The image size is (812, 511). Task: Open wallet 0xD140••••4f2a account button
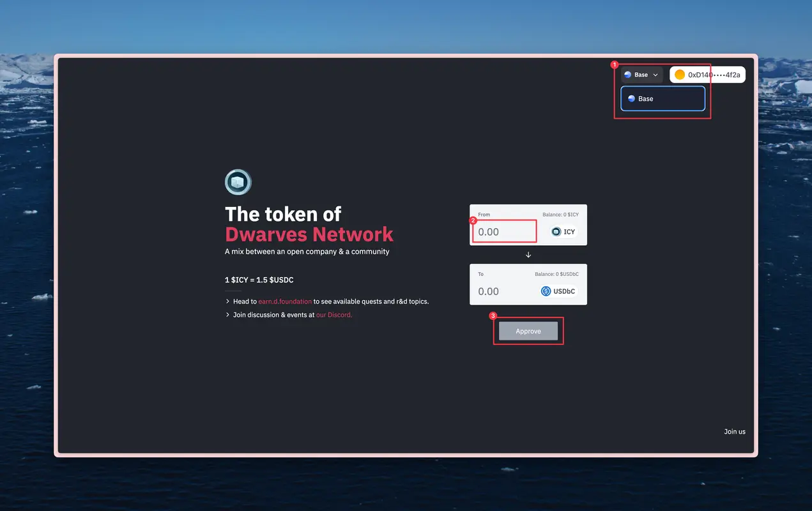(x=707, y=75)
